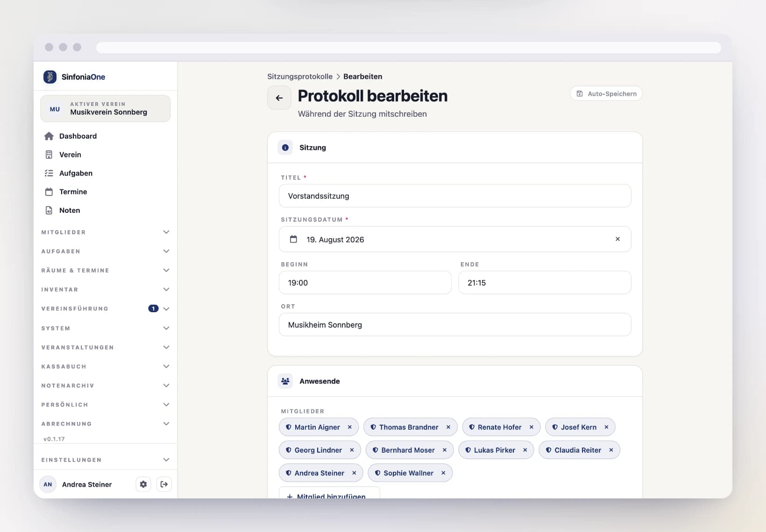This screenshot has width=766, height=532.
Task: Click the AN avatar in sidebar footer
Action: pyautogui.click(x=48, y=484)
